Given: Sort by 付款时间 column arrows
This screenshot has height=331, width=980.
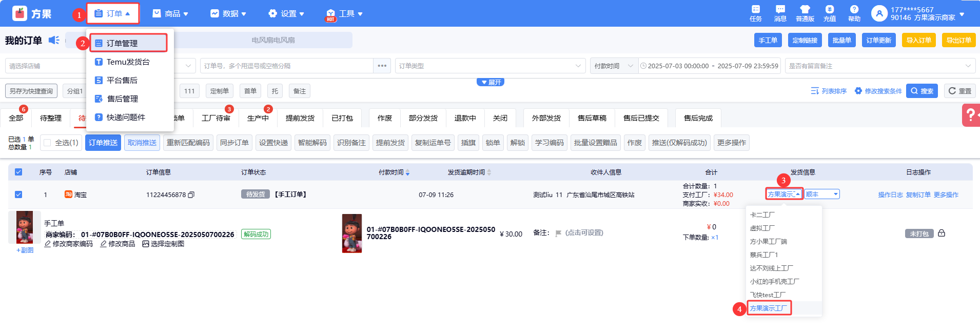Looking at the screenshot, I should 407,172.
